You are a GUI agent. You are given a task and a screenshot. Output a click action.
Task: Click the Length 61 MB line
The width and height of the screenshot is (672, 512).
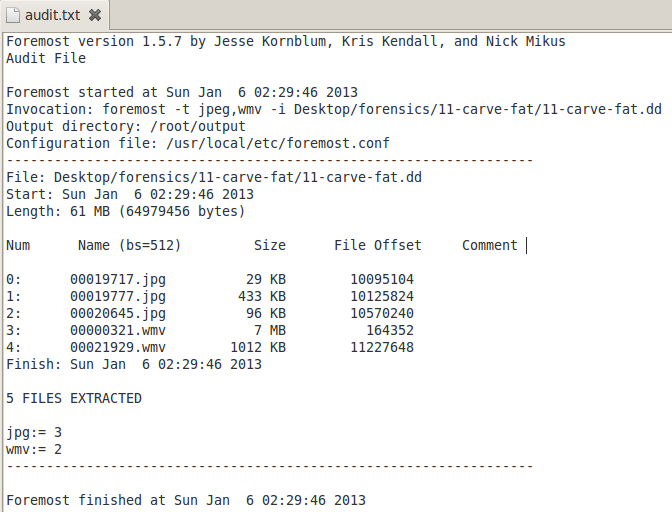tap(125, 211)
